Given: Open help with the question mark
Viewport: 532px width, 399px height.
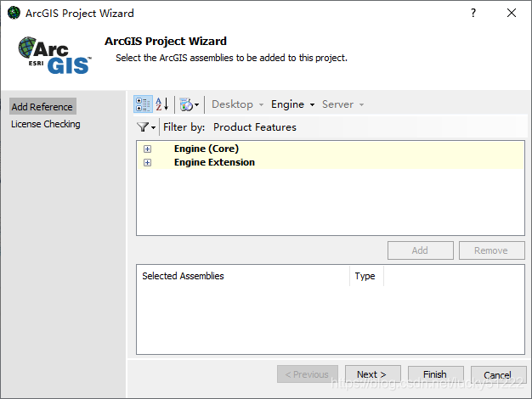Looking at the screenshot, I should pos(473,13).
